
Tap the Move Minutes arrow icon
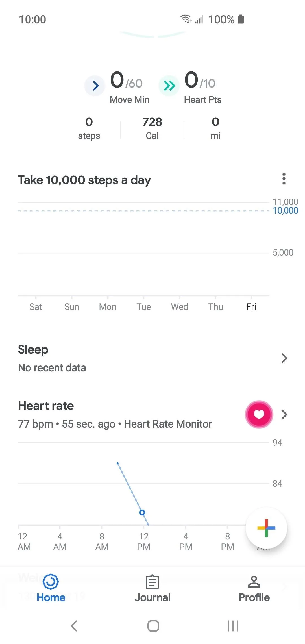tap(95, 86)
